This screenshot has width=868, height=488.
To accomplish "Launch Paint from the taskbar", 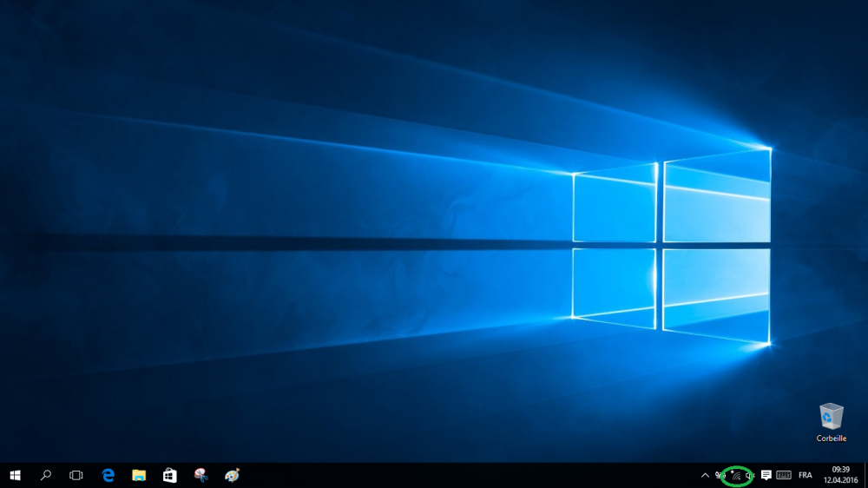I will [x=232, y=475].
